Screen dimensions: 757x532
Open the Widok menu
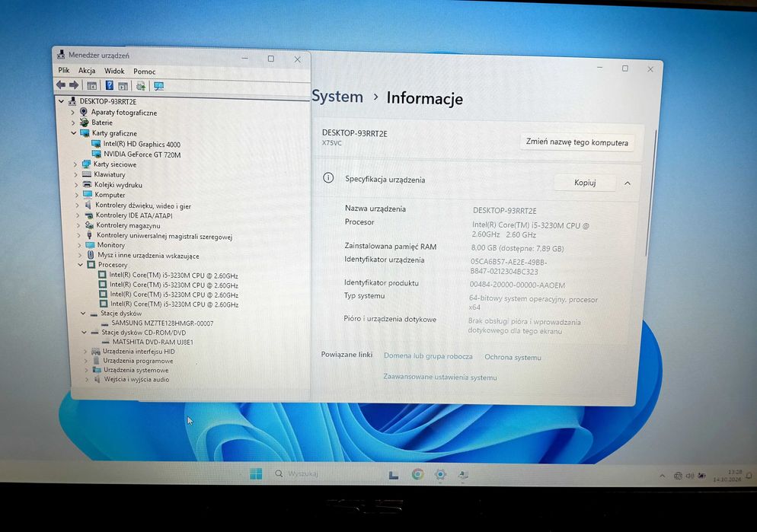click(x=114, y=71)
